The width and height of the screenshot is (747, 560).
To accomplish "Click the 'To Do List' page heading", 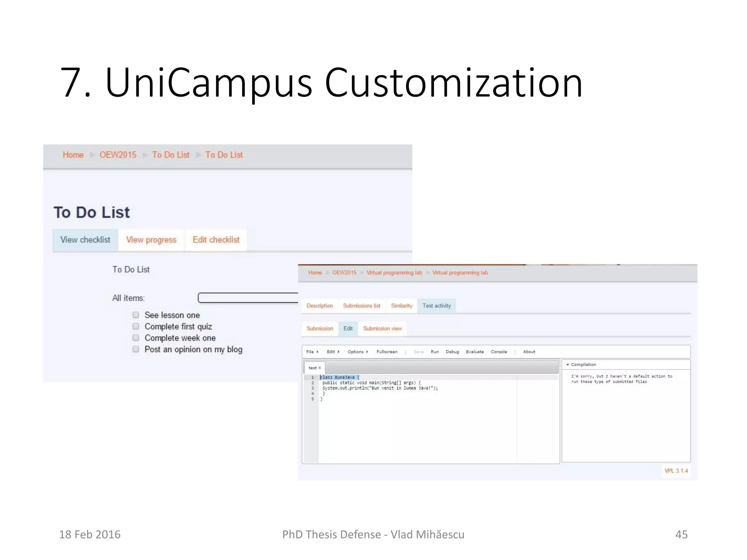I will (92, 213).
